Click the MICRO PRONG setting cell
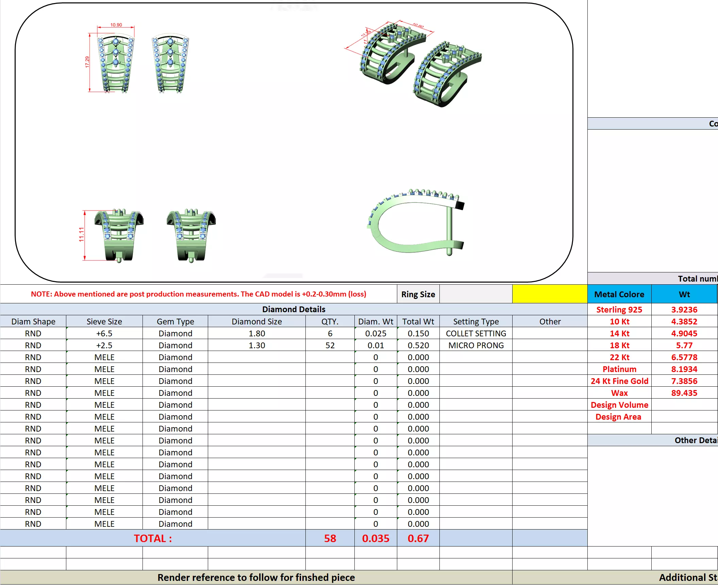Screen dimensions: 718x588 coord(475,345)
